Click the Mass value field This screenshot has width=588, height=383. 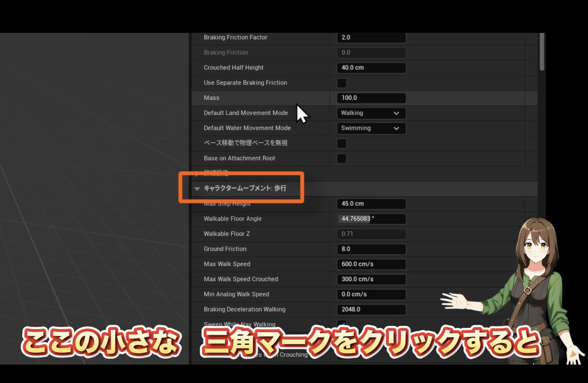coord(371,98)
